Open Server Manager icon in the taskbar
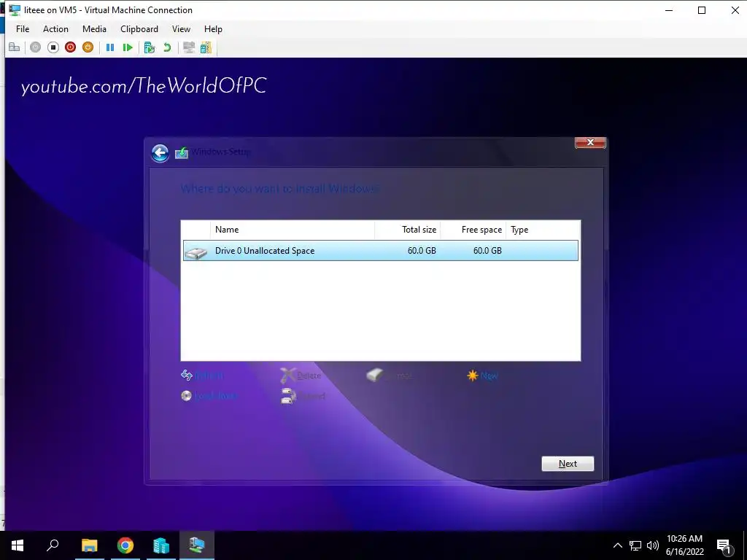 (x=161, y=545)
